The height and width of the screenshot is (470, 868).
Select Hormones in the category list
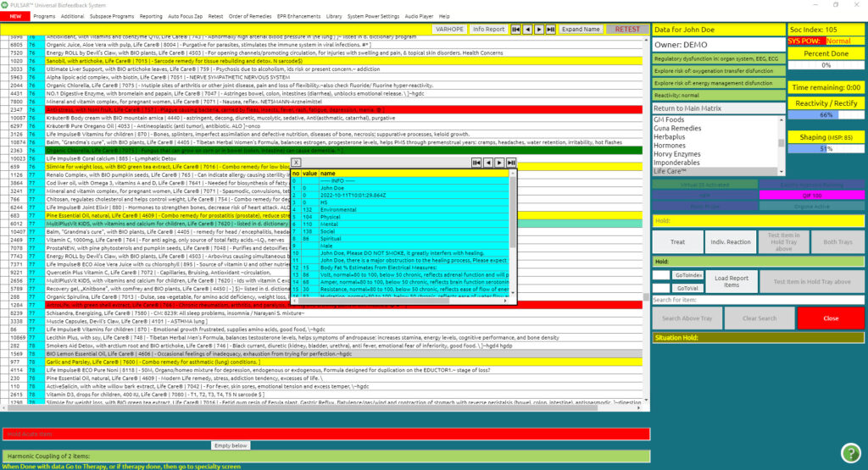[670, 146]
